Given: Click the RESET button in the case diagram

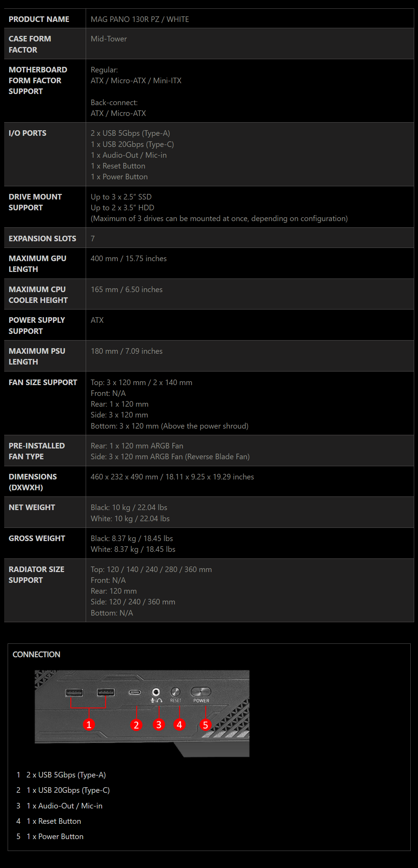Looking at the screenshot, I should 175,692.
